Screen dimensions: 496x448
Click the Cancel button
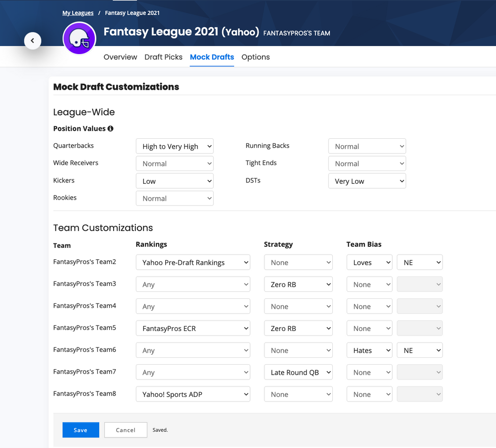pos(125,430)
